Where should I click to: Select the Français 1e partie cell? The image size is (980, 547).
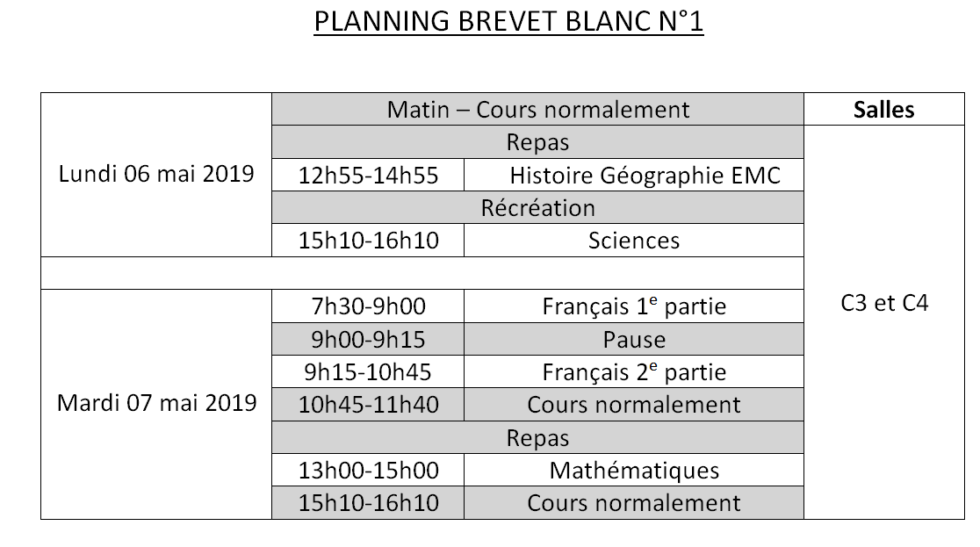coord(633,306)
